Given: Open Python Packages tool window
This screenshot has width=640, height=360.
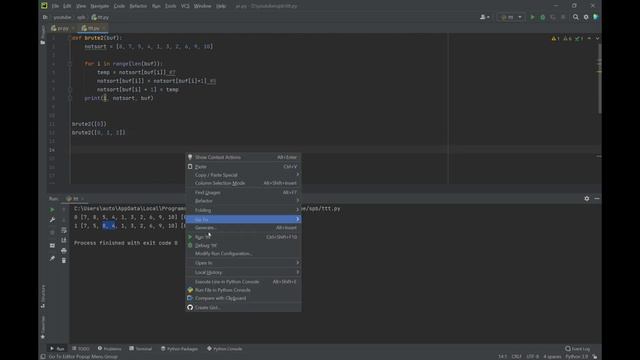Looking at the screenshot, I should (x=180, y=349).
